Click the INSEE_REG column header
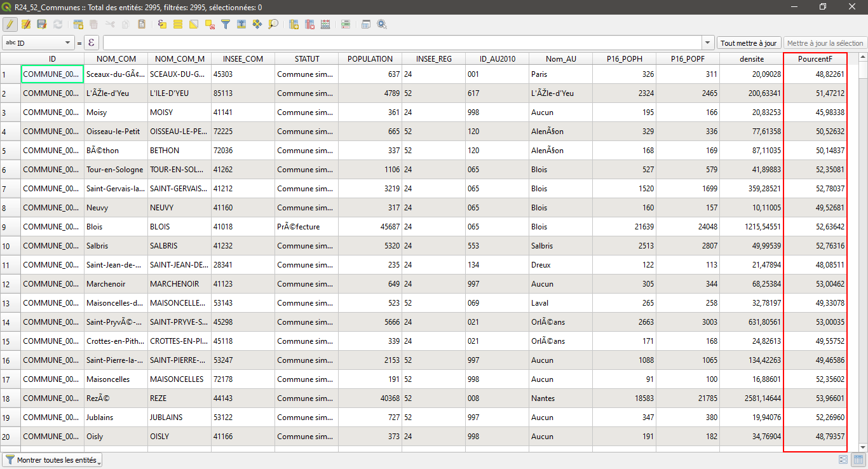The image size is (868, 469). pyautogui.click(x=433, y=58)
